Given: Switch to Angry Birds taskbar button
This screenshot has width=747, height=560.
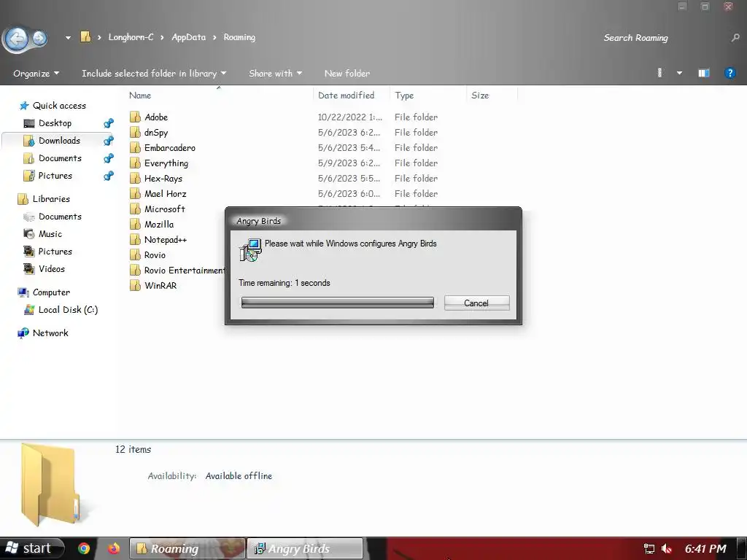Looking at the screenshot, I should click(x=305, y=548).
